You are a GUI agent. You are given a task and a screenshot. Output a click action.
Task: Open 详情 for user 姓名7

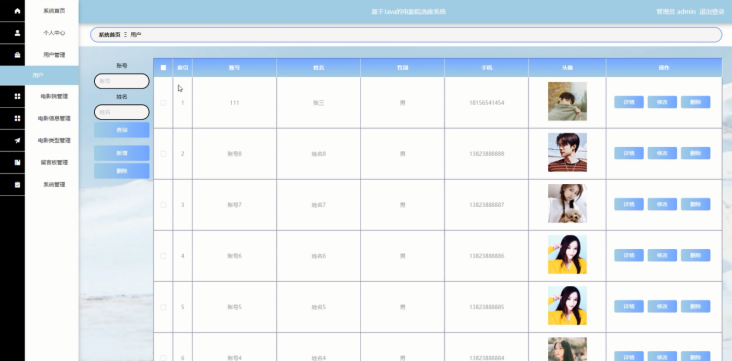coord(629,204)
